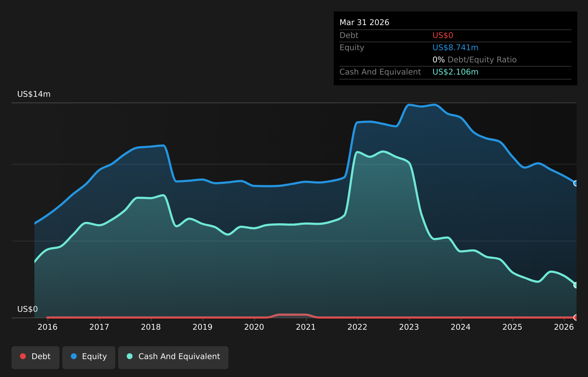Toggle the Cash And Equivalent legend button
588x377 pixels.
click(x=173, y=357)
